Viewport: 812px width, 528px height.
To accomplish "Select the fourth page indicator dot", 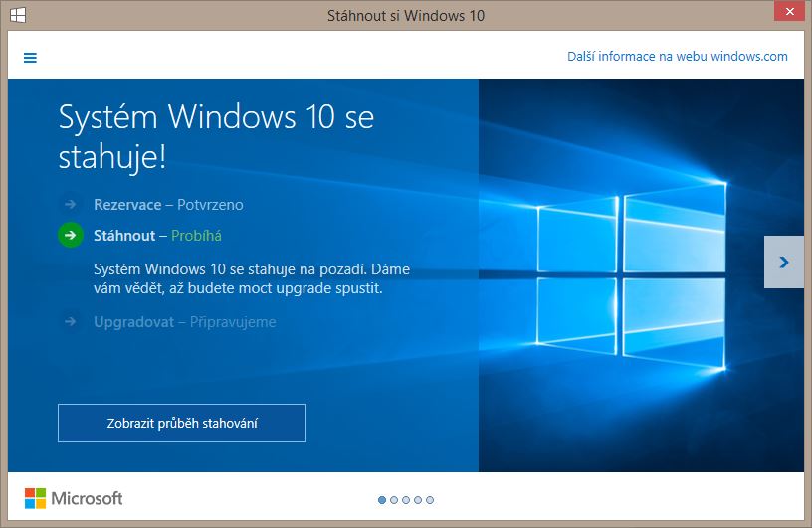I will [x=418, y=500].
